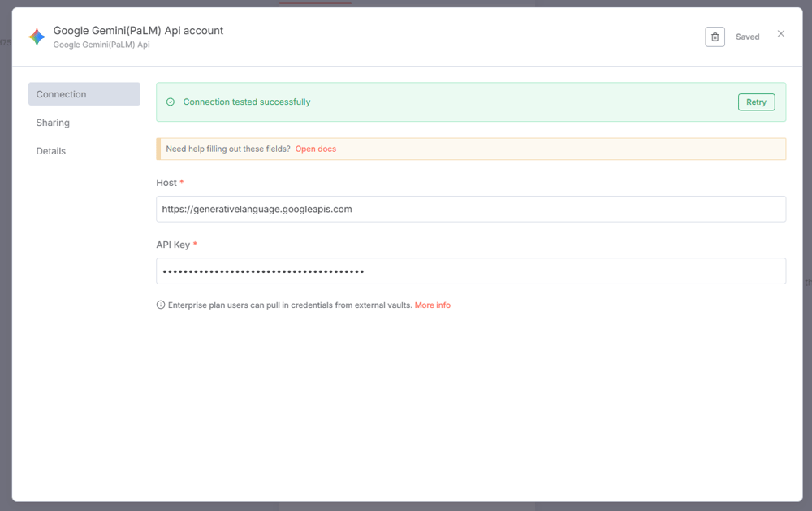Viewport: 812px width, 511px height.
Task: Click the 'Connection tested successfully' message
Action: tap(247, 102)
